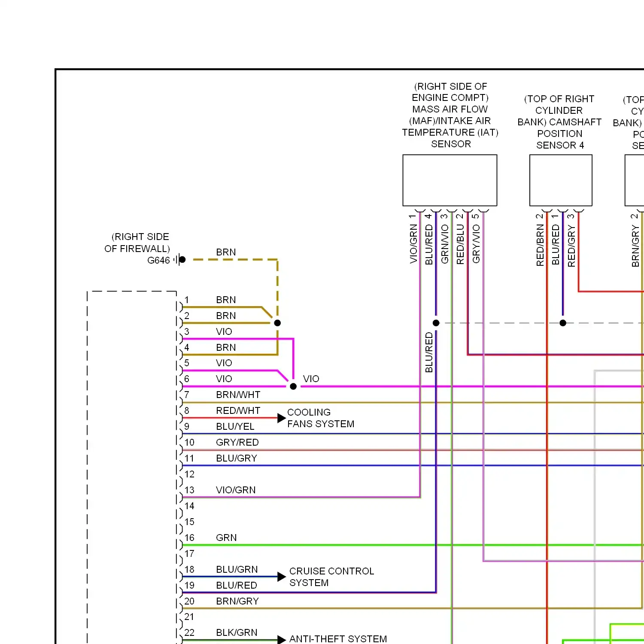Click the VIO label right of the violet splice

coord(311,379)
